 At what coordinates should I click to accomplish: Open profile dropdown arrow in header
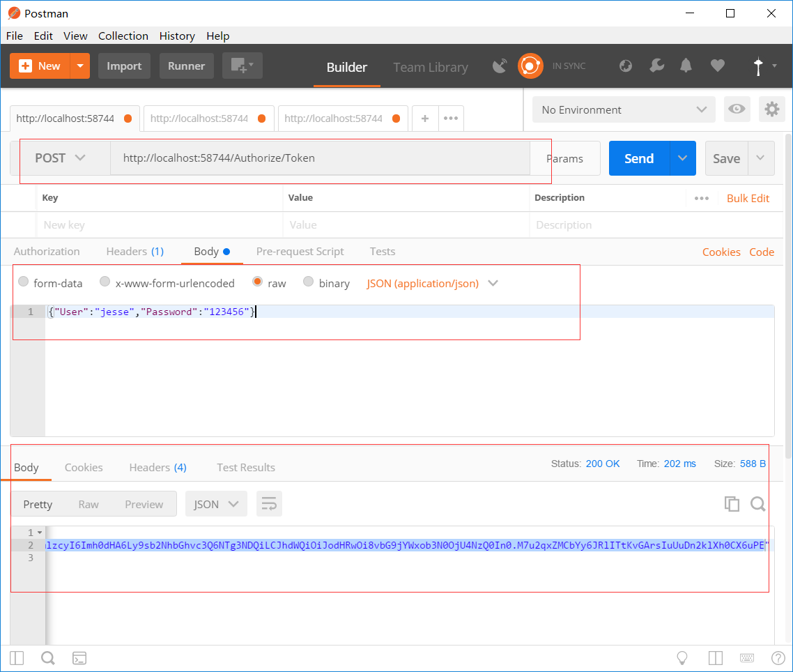(774, 66)
